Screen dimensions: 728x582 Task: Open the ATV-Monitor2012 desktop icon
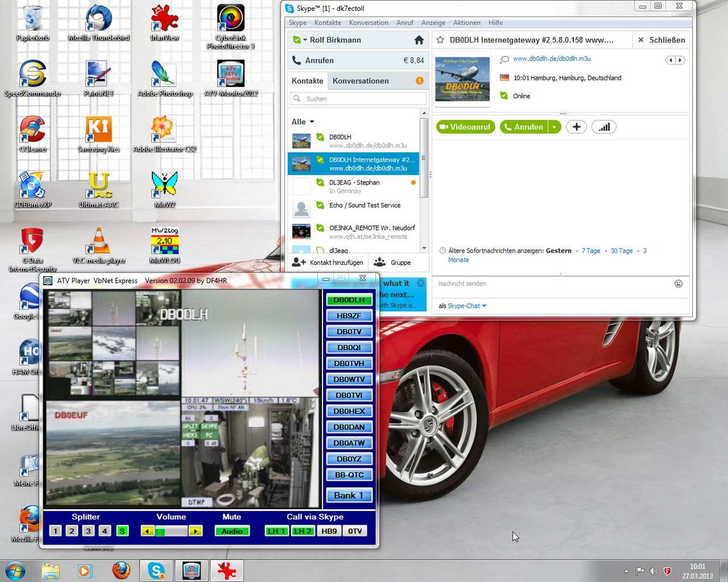point(231,78)
